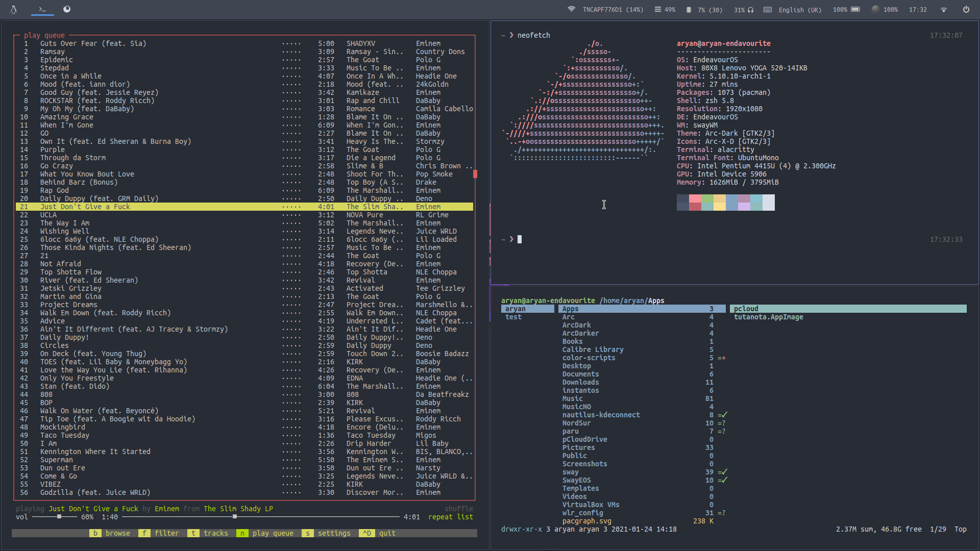980x551 pixels.
Task: Click the English (UK) language indicator
Action: click(800, 10)
